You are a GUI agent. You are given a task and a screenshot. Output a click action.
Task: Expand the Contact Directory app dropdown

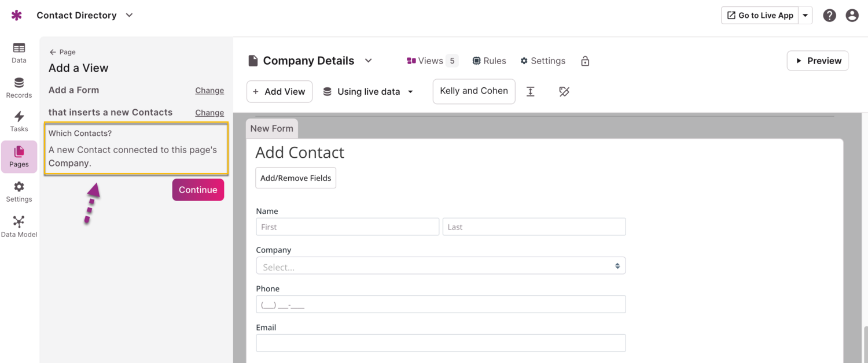click(130, 15)
